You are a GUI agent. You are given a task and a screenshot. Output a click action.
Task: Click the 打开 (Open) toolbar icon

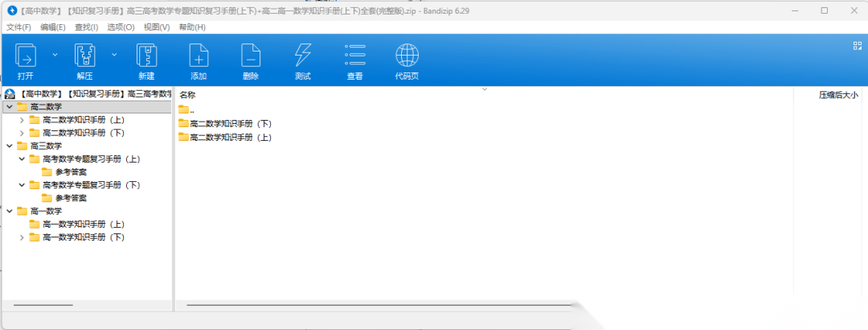click(26, 56)
